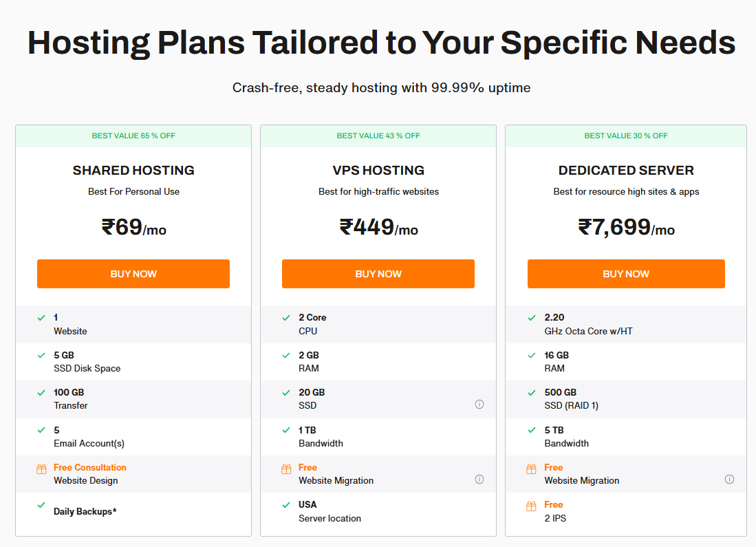Click checkmark next to 500 GB SSD (RAID 1)
Viewport: 756px width, 547px height.
(x=531, y=393)
